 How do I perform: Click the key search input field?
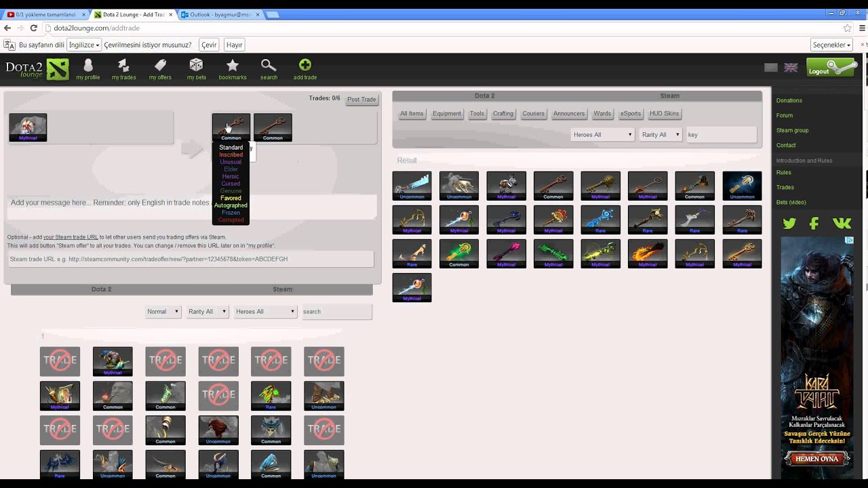(722, 134)
